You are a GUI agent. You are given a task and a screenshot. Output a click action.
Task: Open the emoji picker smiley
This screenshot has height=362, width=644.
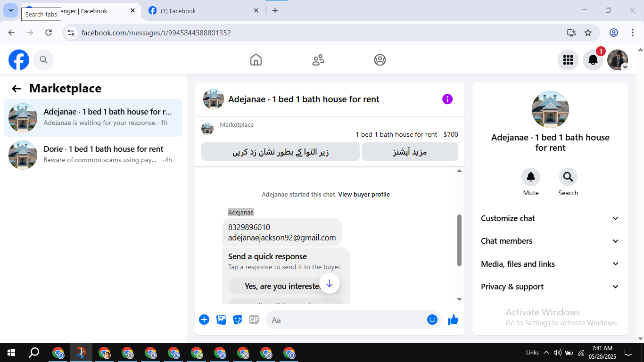tap(432, 320)
